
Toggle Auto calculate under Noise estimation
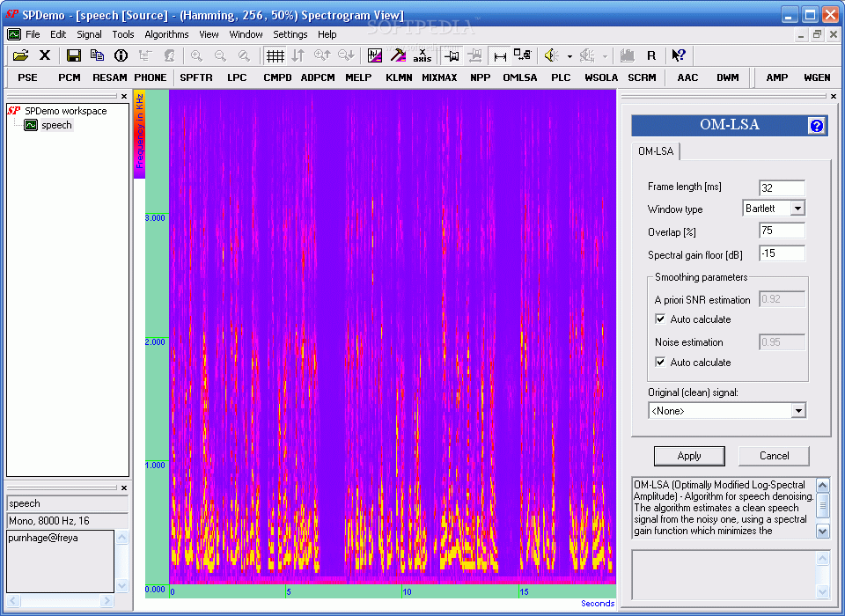(x=660, y=363)
